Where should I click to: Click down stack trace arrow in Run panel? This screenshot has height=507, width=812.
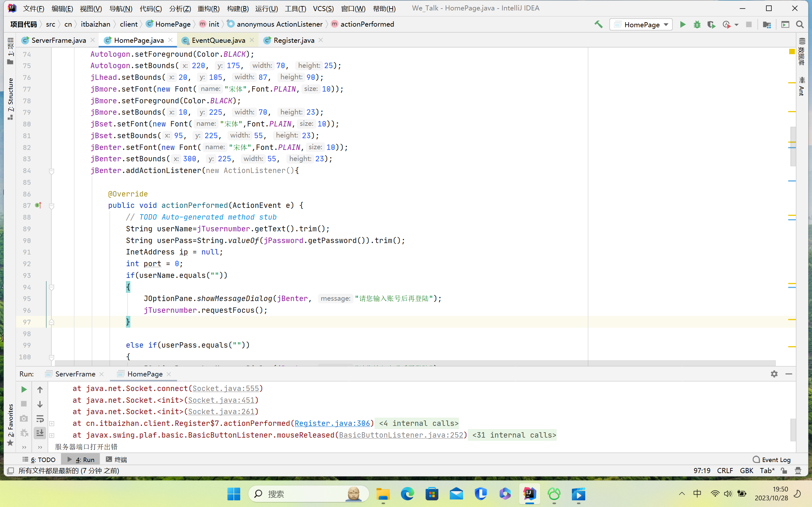[40, 404]
